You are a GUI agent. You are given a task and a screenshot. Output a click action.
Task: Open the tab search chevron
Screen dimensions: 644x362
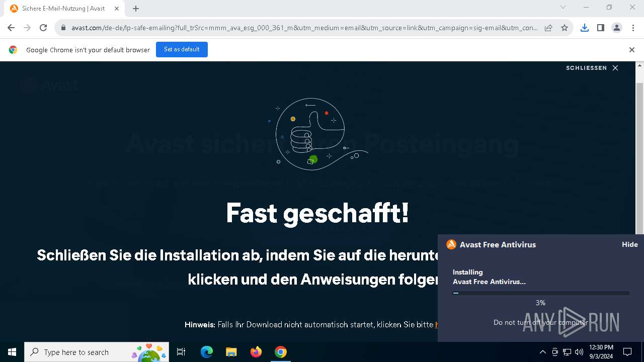563,7
